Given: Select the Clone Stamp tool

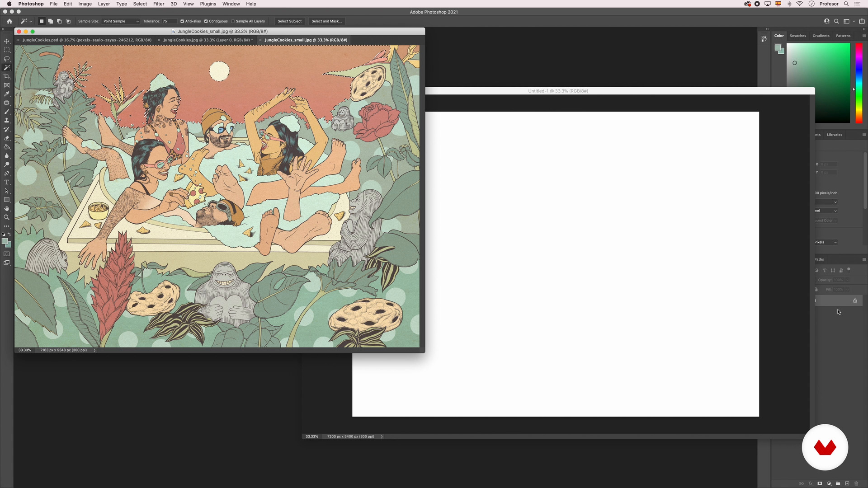Looking at the screenshot, I should point(7,121).
